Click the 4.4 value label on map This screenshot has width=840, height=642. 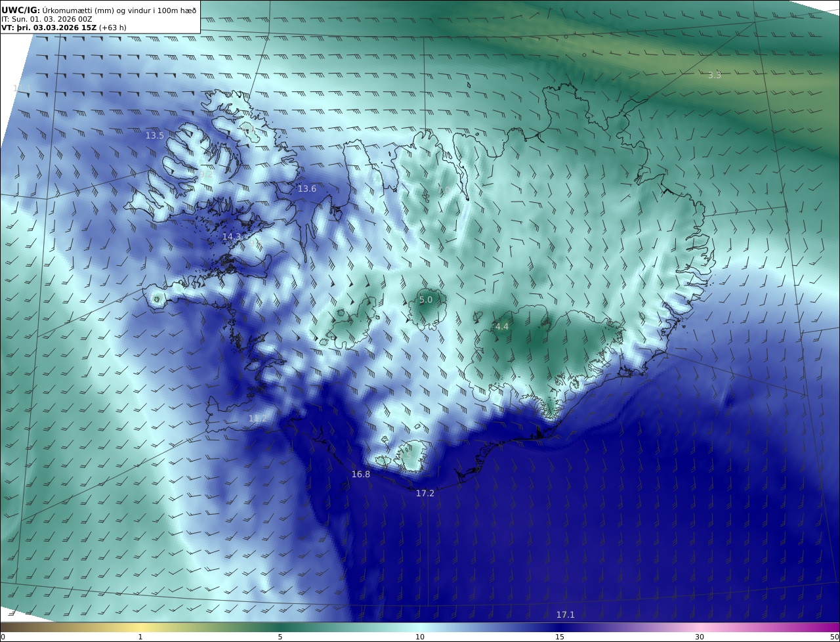[x=502, y=327]
